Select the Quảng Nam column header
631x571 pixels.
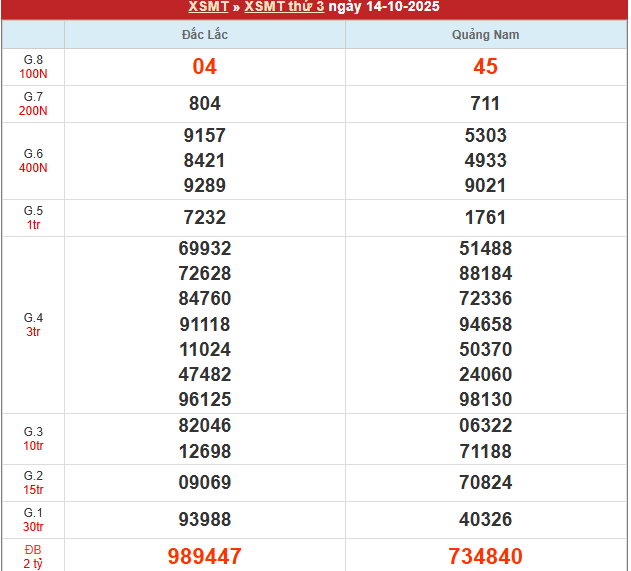[x=485, y=35]
